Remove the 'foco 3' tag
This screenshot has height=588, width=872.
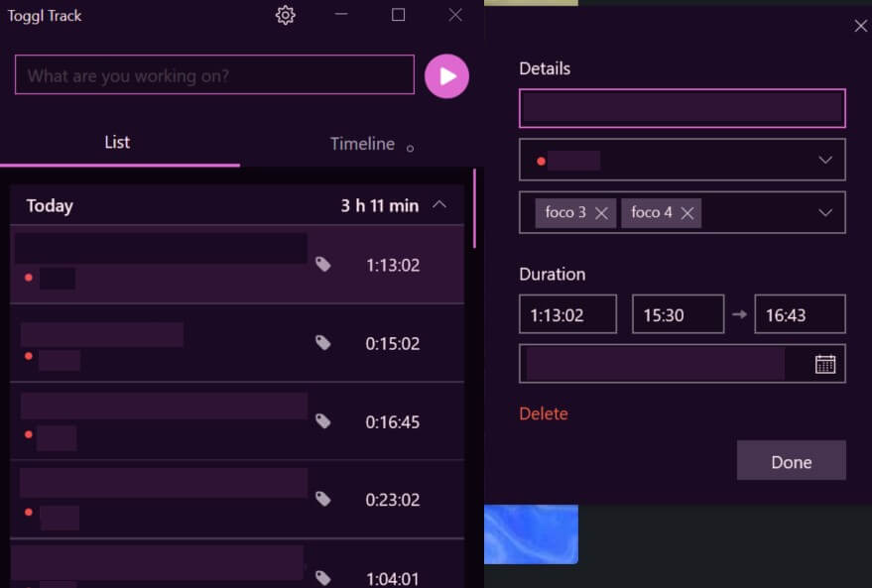601,213
